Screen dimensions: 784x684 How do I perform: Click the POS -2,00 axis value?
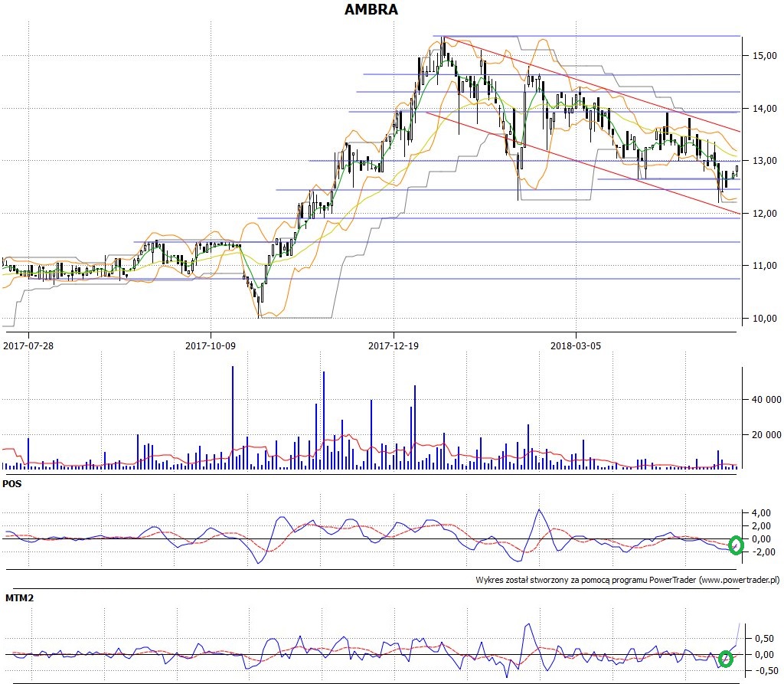tap(763, 552)
